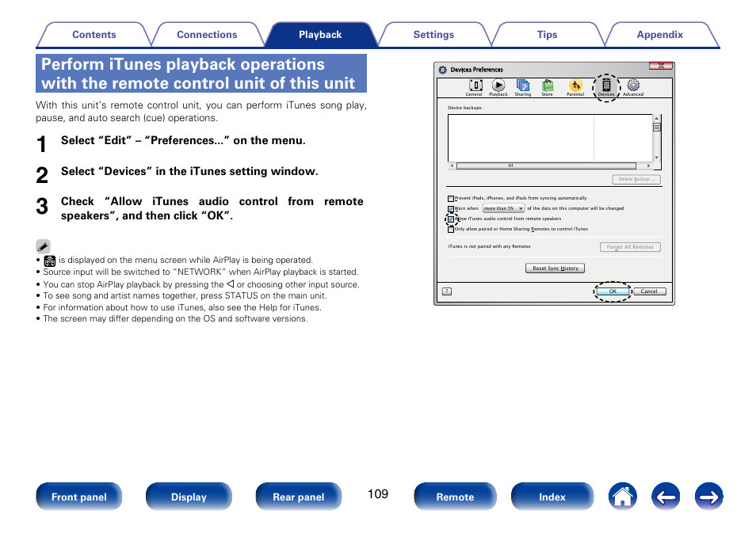Viewport: 756px width, 533px height.
Task: Jump to the Front panel page
Action: [x=79, y=497]
